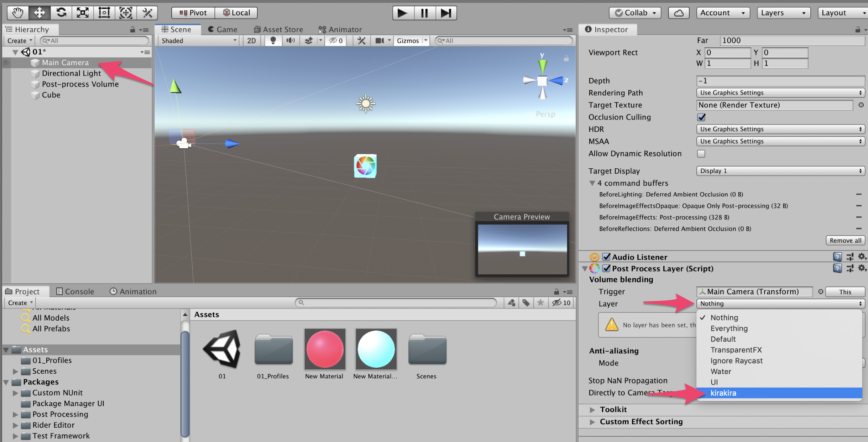Click the Remove all button

pos(845,241)
